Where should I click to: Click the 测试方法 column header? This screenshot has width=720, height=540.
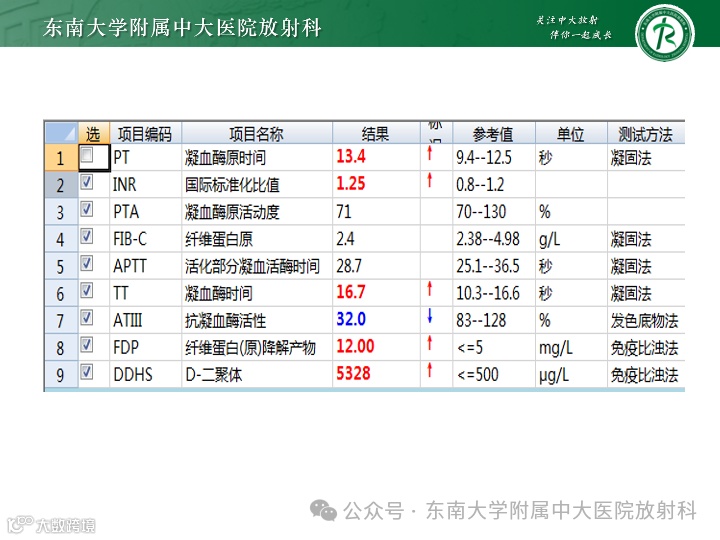coord(646,133)
